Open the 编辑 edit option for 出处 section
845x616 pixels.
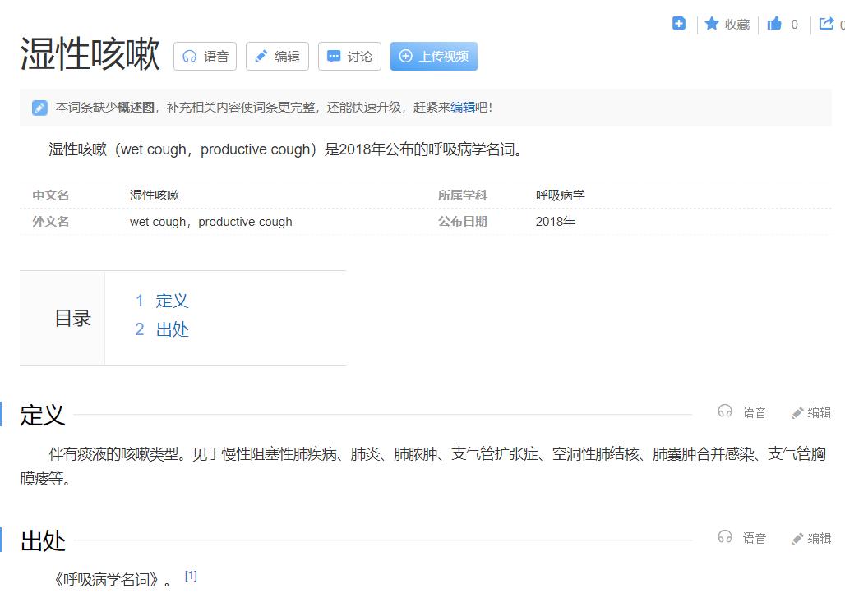click(x=810, y=538)
